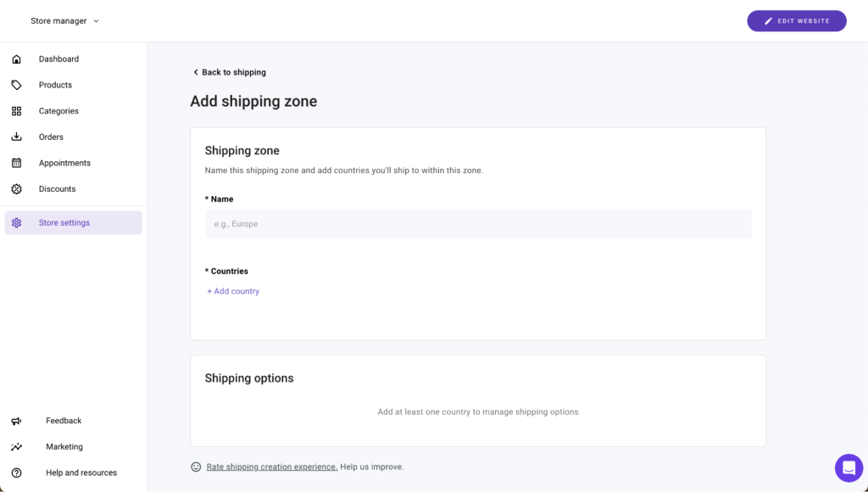Click the Feedback megaphone icon
Viewport: 868px width, 492px height.
[17, 420]
